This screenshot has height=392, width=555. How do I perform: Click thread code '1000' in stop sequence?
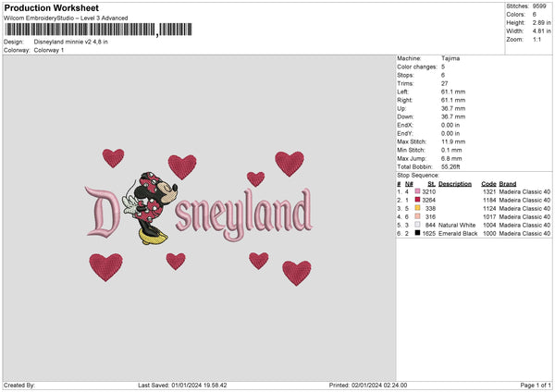(489, 234)
